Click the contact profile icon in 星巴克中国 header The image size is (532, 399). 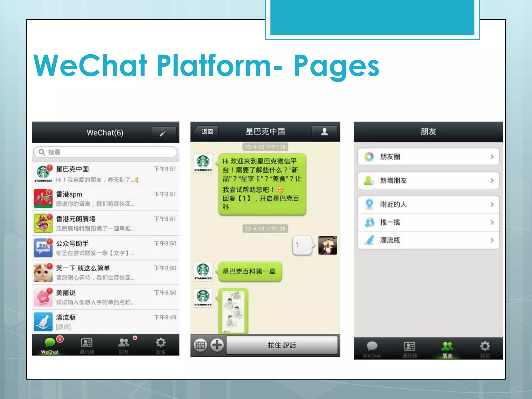pos(324,132)
